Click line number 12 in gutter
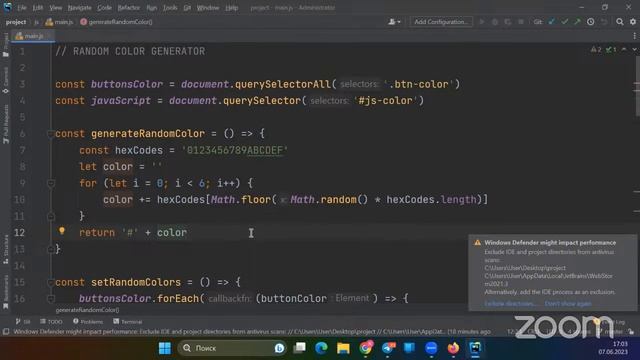 (19, 233)
